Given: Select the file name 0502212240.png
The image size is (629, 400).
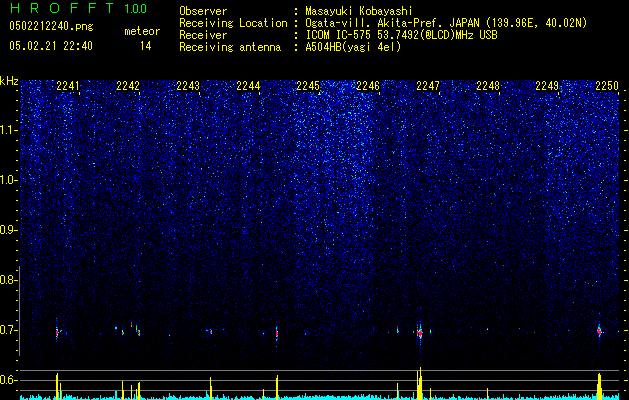Looking at the screenshot, I should (51, 26).
